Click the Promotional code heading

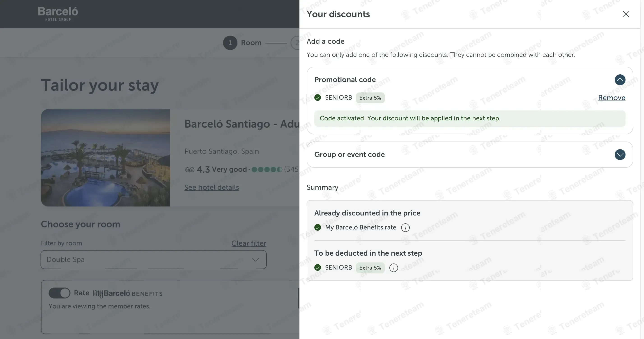[x=345, y=80]
